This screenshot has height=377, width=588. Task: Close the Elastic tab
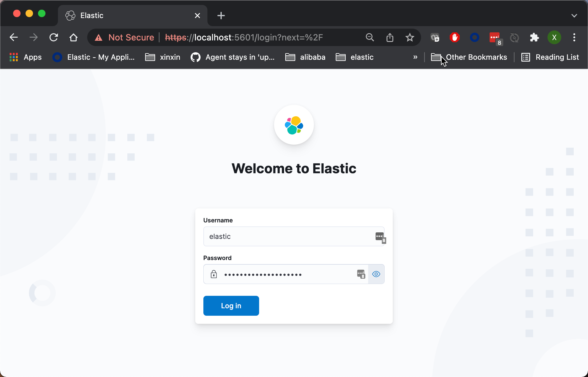pyautogui.click(x=197, y=16)
